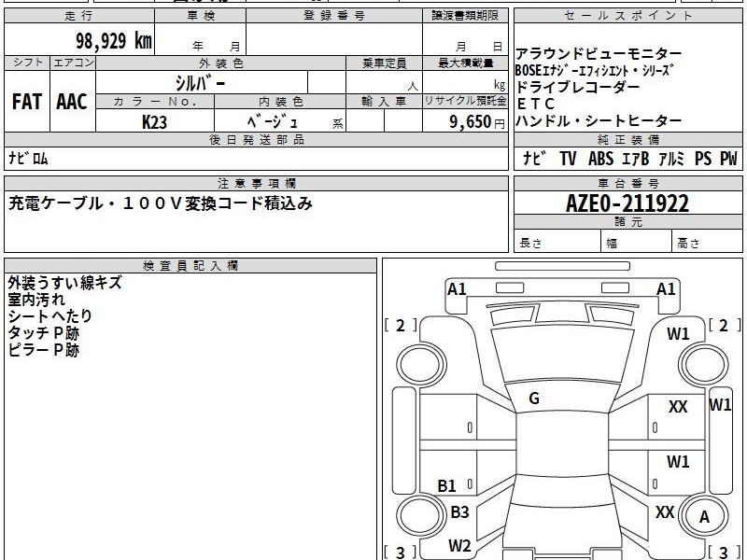Select the 走行 column header
The width and height of the screenshot is (747, 560).
(79, 16)
